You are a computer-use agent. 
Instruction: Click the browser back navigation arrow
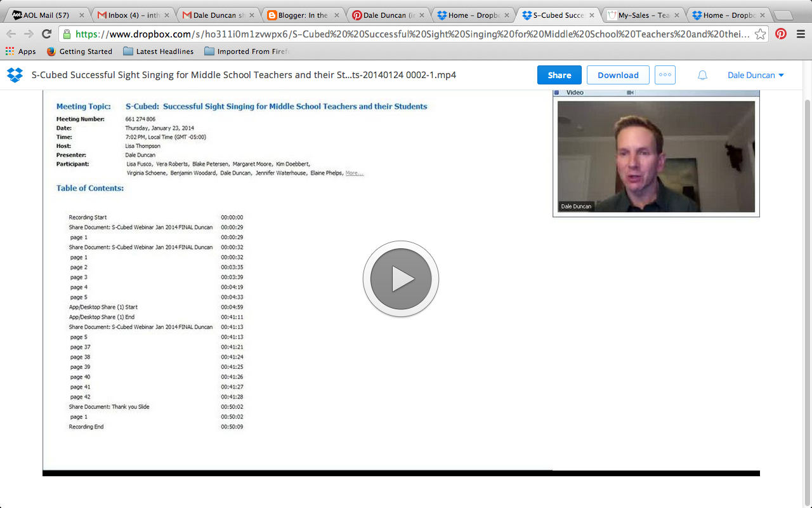click(x=11, y=35)
